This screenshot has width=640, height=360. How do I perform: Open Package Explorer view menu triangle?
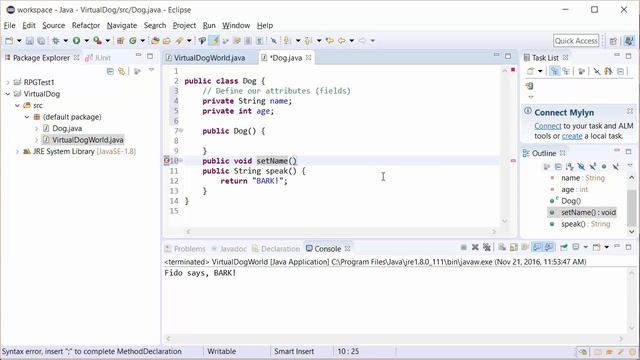click(151, 70)
